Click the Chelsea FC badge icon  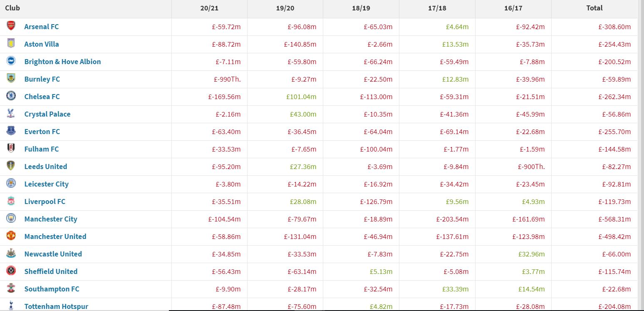point(11,96)
